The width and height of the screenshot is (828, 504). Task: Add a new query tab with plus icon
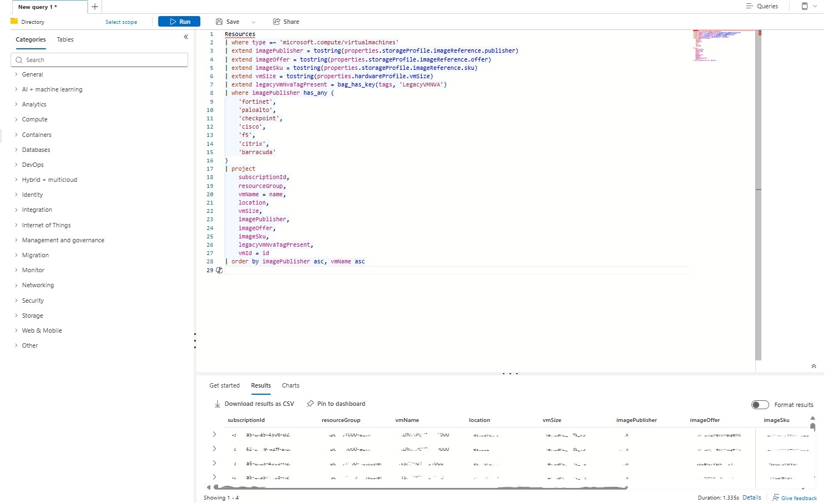coord(95,7)
